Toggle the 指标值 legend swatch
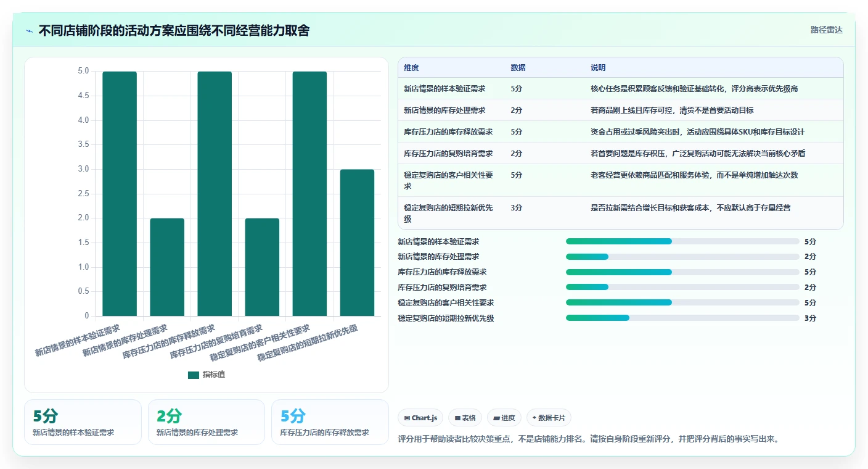The height and width of the screenshot is (469, 868). tap(194, 375)
